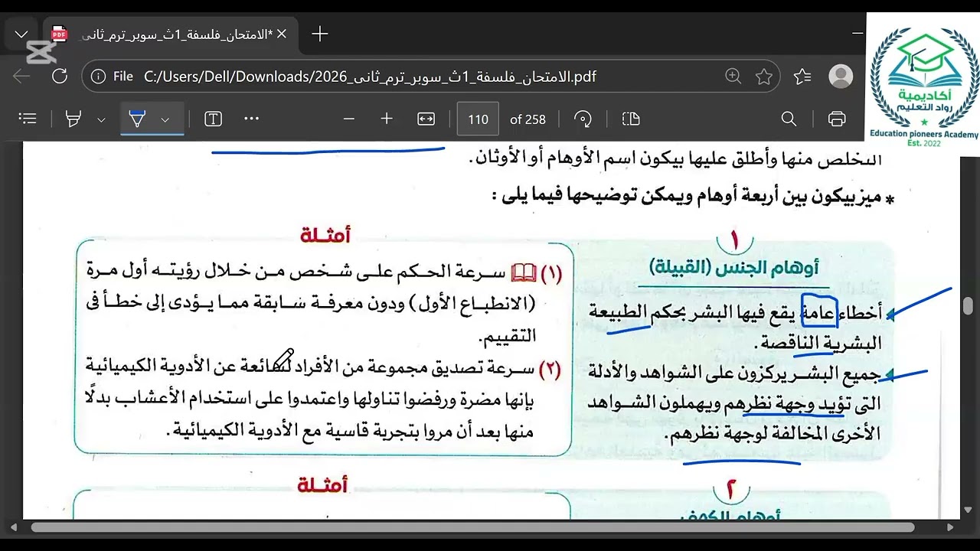Open the tab actions dropdown arrow

pos(21,34)
